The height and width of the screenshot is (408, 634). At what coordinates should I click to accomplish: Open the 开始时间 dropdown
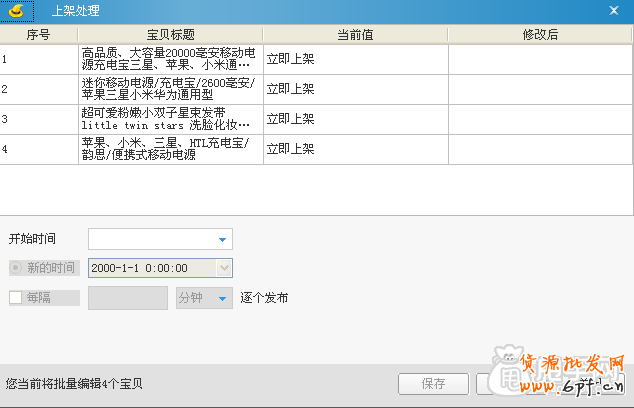click(x=223, y=240)
